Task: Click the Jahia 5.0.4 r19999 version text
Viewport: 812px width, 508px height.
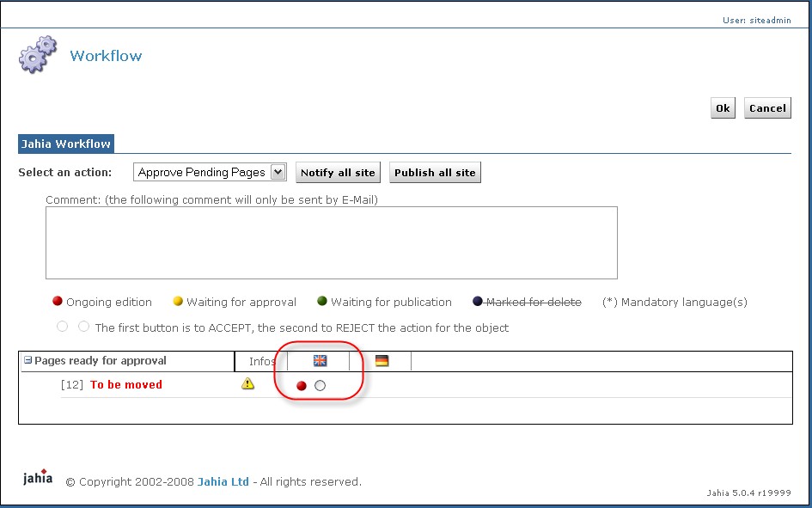Action: [748, 493]
